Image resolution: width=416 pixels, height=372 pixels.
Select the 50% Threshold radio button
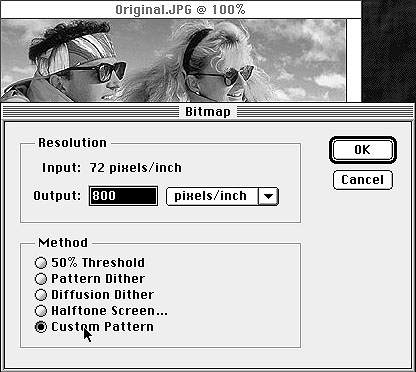click(41, 263)
